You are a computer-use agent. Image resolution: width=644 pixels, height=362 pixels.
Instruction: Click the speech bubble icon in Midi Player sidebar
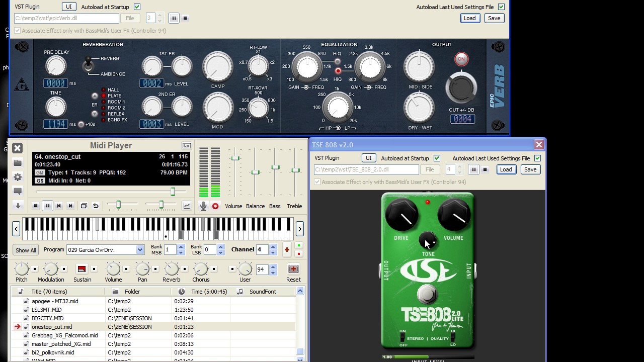[x=18, y=191]
